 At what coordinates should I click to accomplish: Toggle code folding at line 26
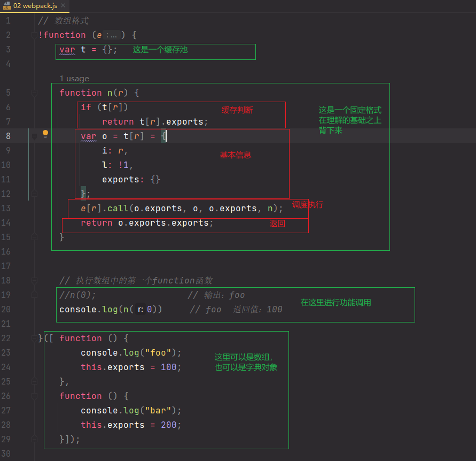(x=34, y=396)
